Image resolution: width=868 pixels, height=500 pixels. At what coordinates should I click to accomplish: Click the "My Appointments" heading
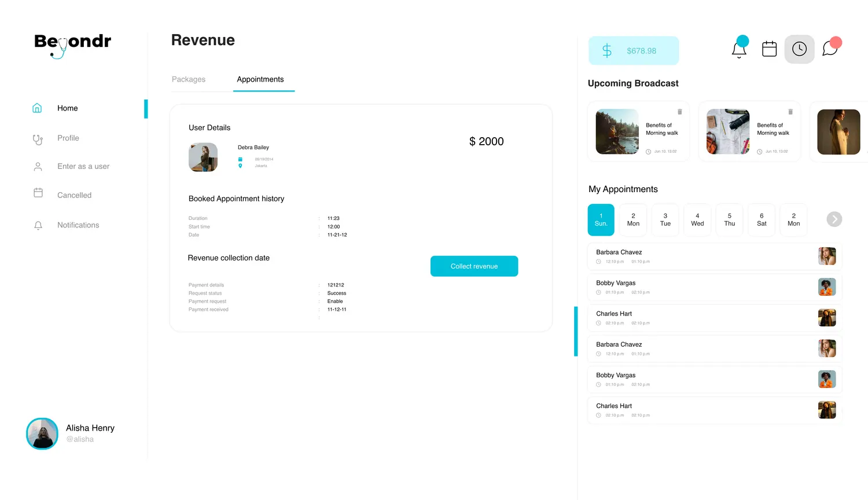tap(623, 189)
